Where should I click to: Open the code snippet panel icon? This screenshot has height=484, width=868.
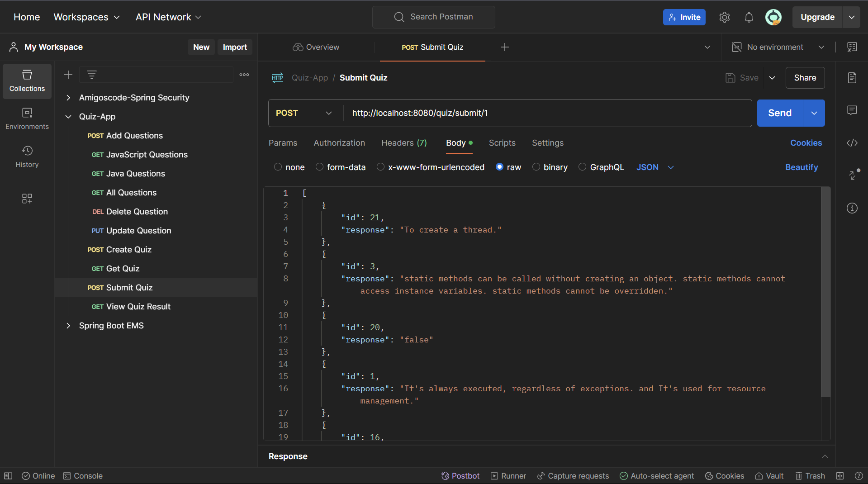pyautogui.click(x=852, y=143)
